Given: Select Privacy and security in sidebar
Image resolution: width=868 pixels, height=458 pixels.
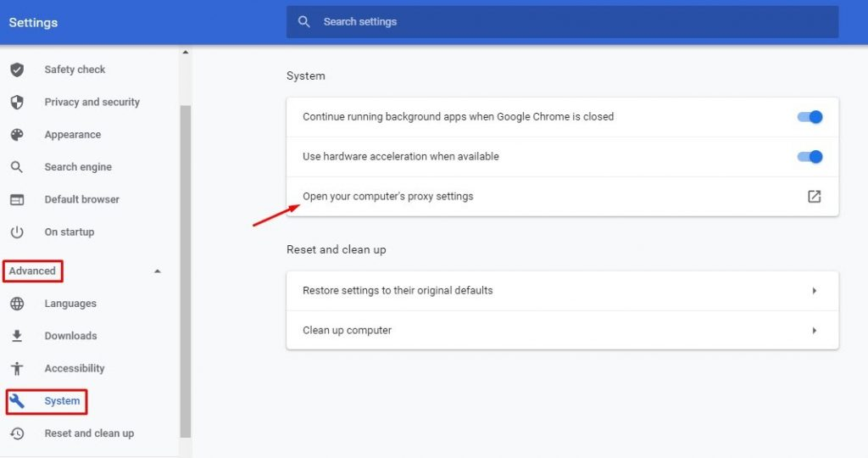Looking at the screenshot, I should [x=92, y=102].
